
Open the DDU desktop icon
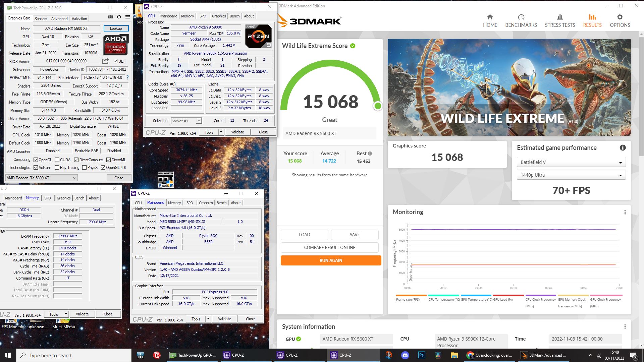pyautogui.click(x=166, y=180)
